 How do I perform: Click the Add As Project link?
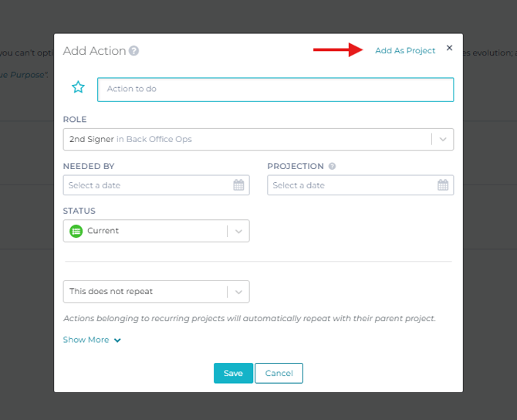405,51
